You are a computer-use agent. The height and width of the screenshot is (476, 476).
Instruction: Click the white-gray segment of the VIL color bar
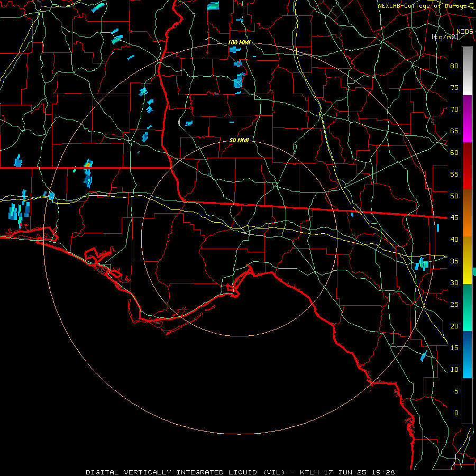point(467,71)
